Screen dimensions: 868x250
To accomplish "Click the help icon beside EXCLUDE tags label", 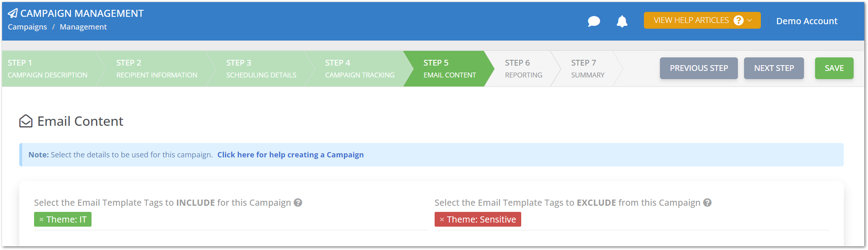I will coord(707,202).
